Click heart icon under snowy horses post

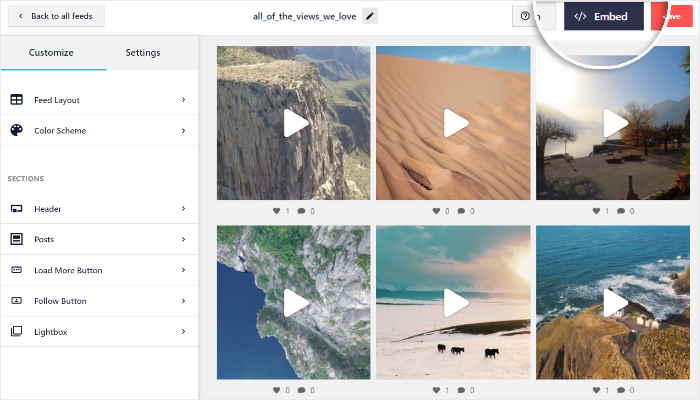click(x=437, y=390)
